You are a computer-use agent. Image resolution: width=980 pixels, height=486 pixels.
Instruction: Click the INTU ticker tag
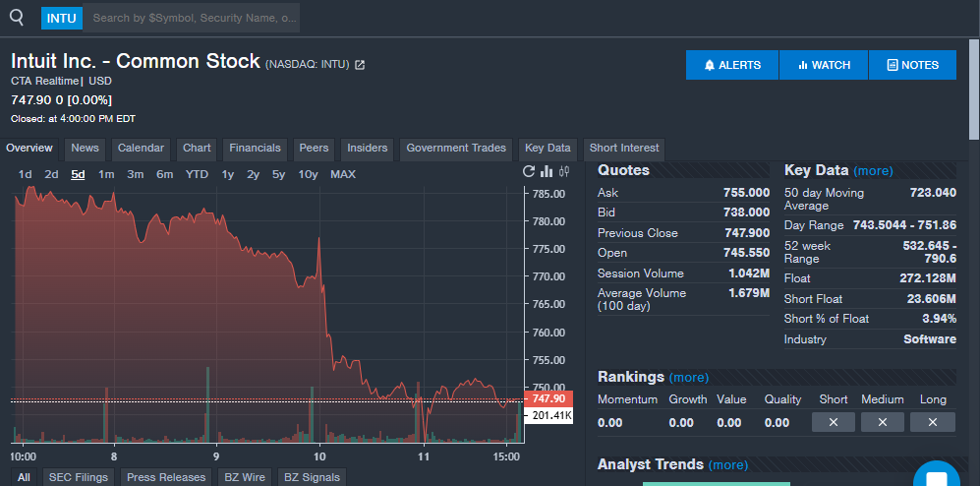pyautogui.click(x=62, y=18)
